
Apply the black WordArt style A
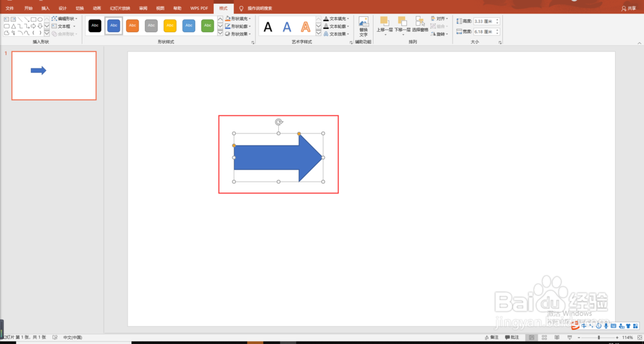268,27
